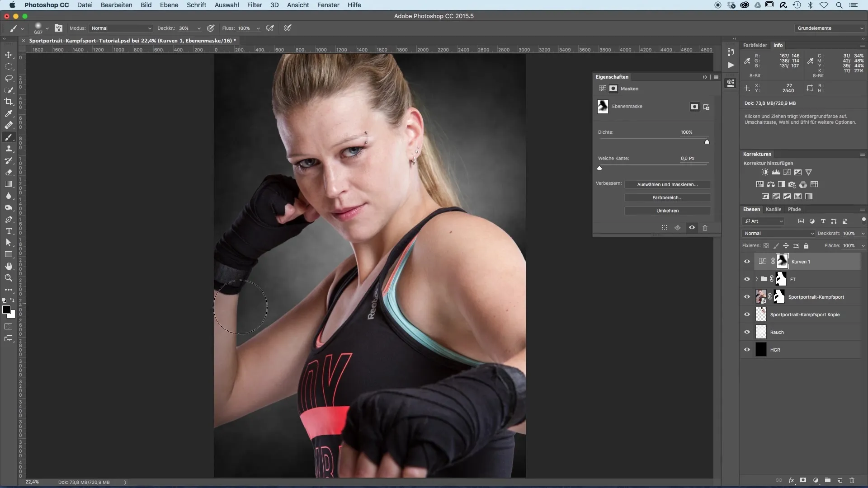The height and width of the screenshot is (488, 868).
Task: Hide the Sportportrait-Kampfsport layer
Action: (747, 297)
